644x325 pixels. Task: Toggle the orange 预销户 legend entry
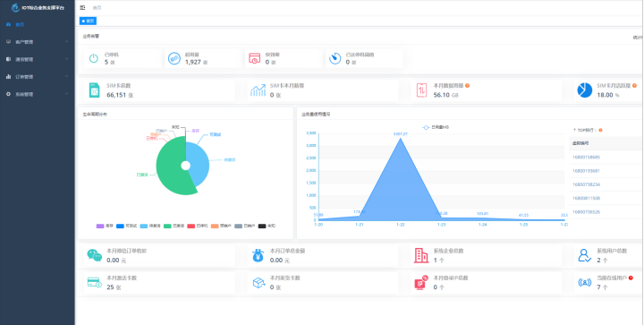pyautogui.click(x=222, y=226)
